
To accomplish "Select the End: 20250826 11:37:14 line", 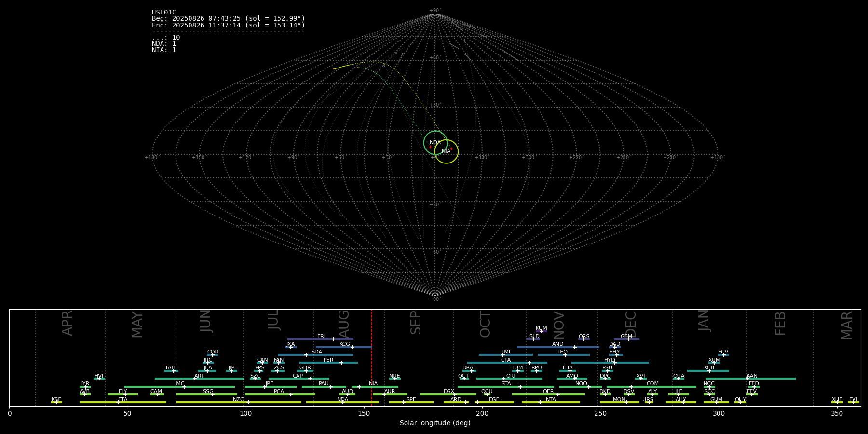I will (x=229, y=25).
